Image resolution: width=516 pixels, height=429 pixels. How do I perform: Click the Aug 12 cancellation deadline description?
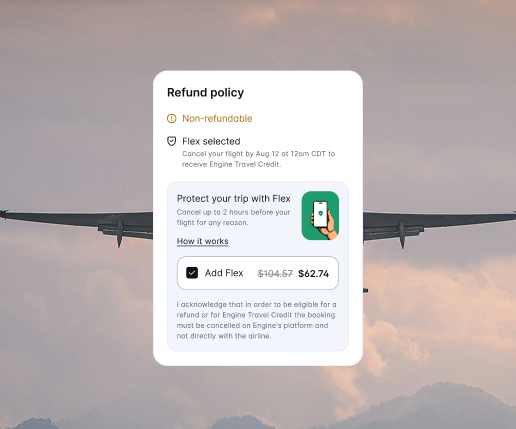pyautogui.click(x=258, y=159)
